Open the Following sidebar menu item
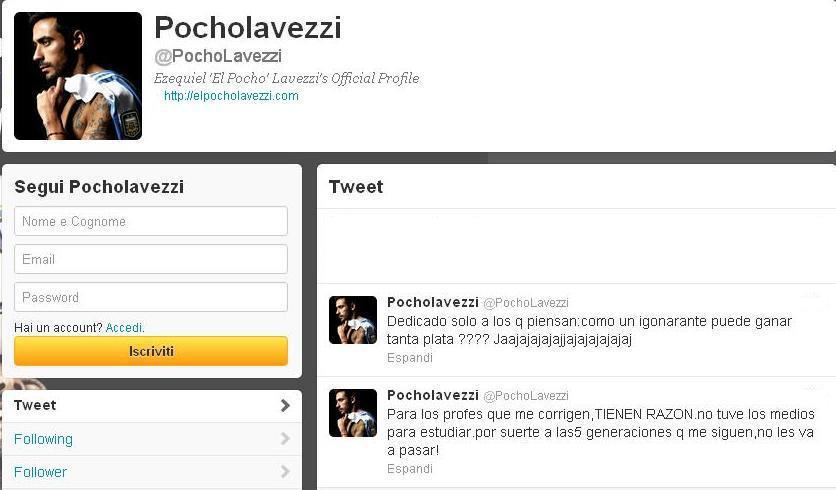The height and width of the screenshot is (490, 836). (x=152, y=439)
